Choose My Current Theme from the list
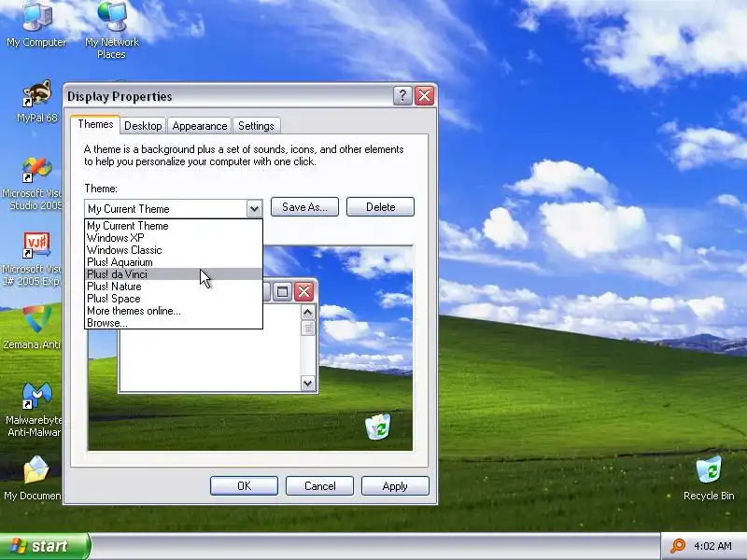Viewport: 747px width, 560px height. [174, 226]
